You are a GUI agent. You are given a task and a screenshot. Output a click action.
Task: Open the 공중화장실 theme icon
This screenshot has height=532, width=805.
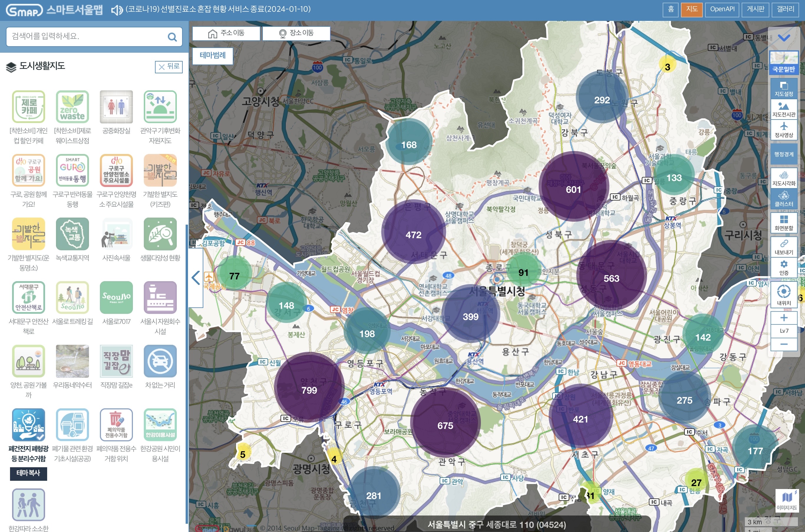(116, 107)
